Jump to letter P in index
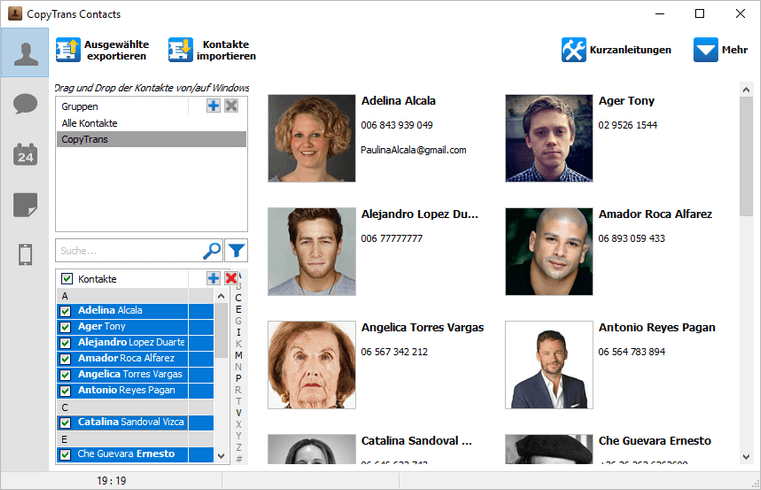Screen dimensions: 761x490 click(x=238, y=378)
